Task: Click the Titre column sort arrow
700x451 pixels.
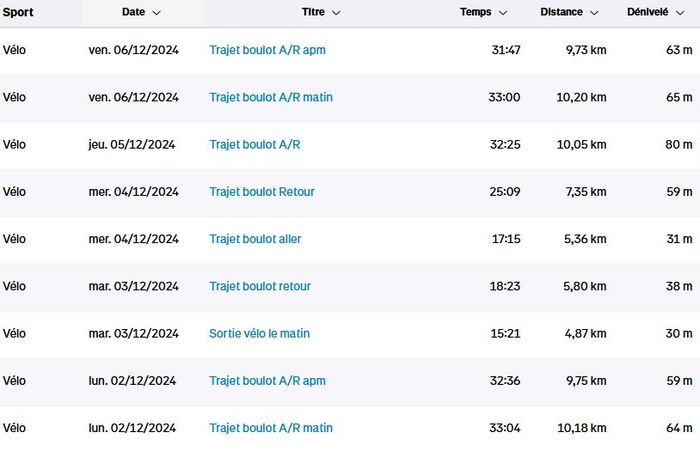Action: [x=336, y=13]
